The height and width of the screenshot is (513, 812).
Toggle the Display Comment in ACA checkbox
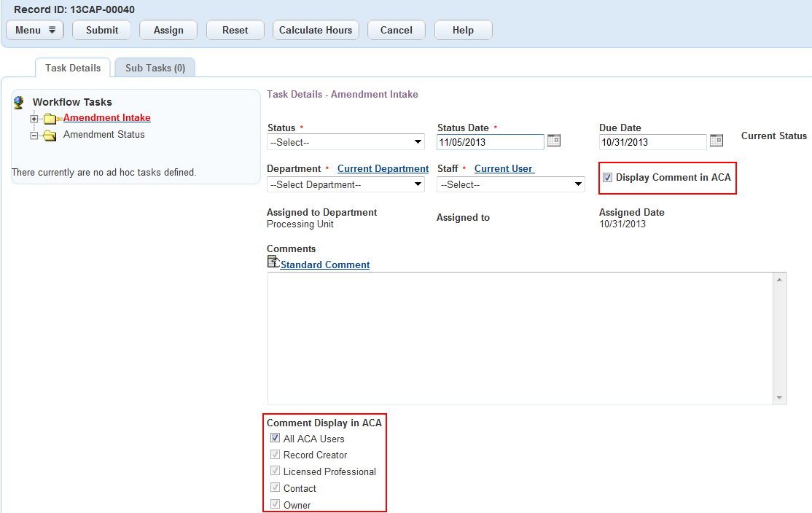(x=607, y=178)
